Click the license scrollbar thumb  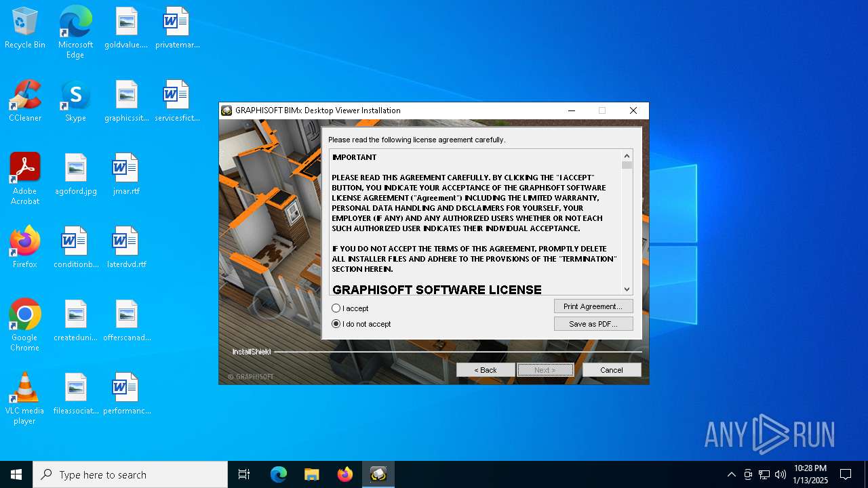pos(627,165)
